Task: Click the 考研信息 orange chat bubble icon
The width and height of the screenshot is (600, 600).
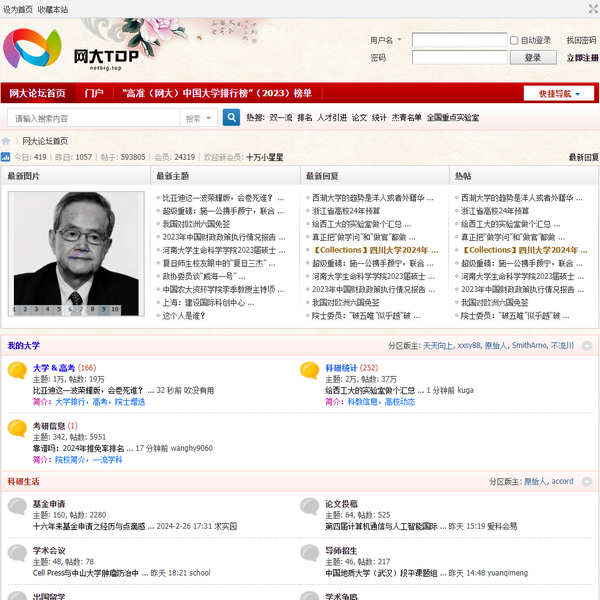Action: click(17, 429)
